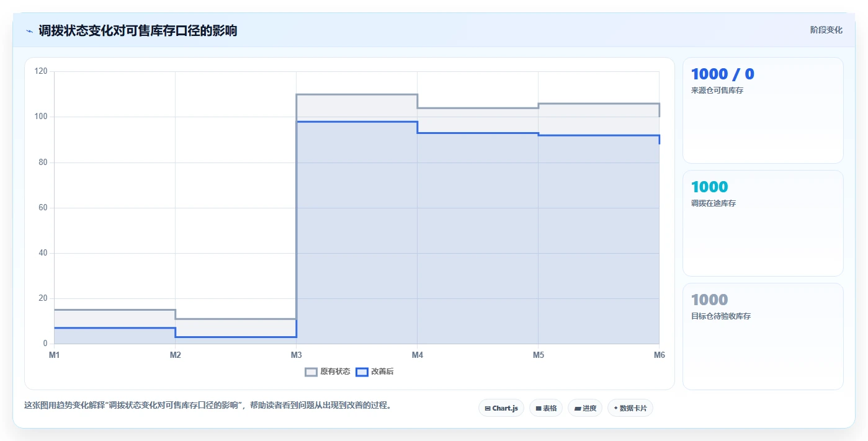The width and height of the screenshot is (868, 441).
Task: Click the gray line segment between M3 and M4
Action: pyautogui.click(x=357, y=94)
